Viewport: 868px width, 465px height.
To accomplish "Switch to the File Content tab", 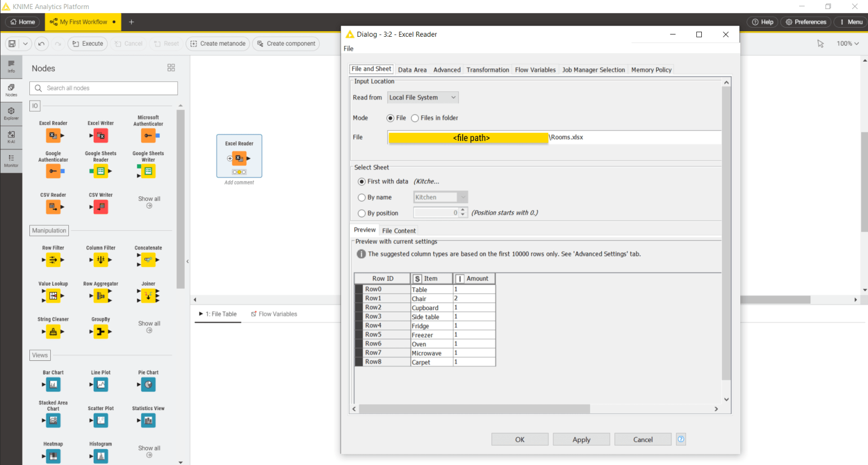I will (x=398, y=230).
